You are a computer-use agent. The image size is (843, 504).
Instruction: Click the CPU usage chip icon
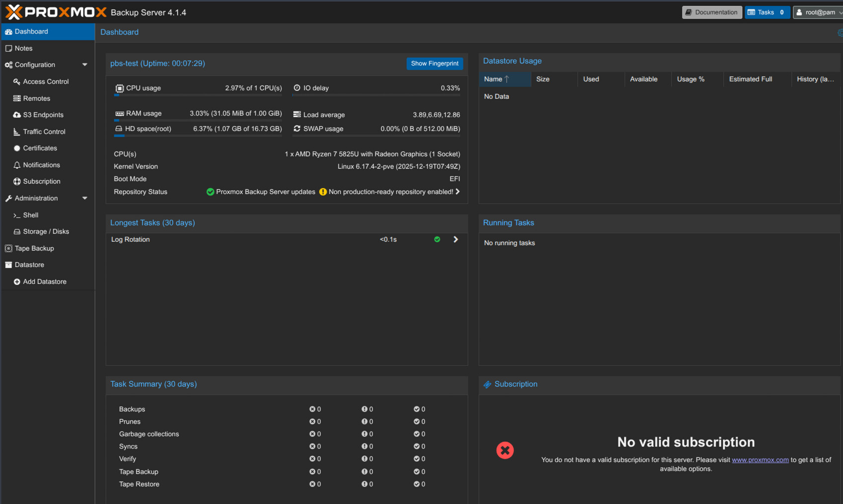(x=119, y=88)
